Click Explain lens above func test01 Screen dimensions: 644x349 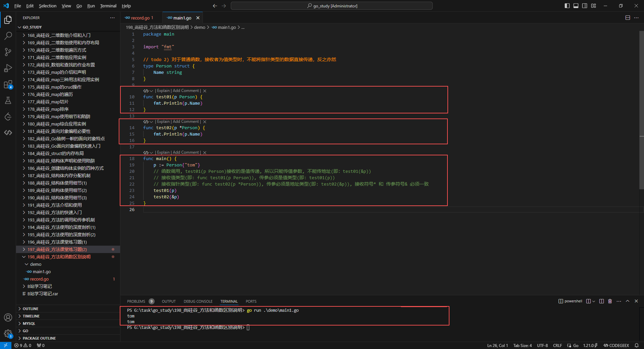(x=163, y=91)
